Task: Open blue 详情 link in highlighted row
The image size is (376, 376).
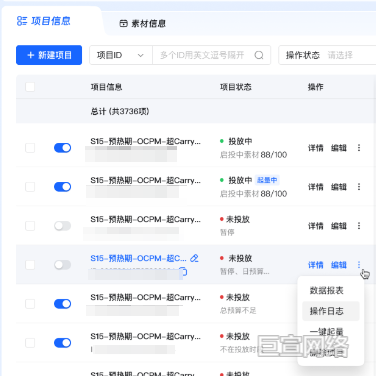Action: pos(316,265)
